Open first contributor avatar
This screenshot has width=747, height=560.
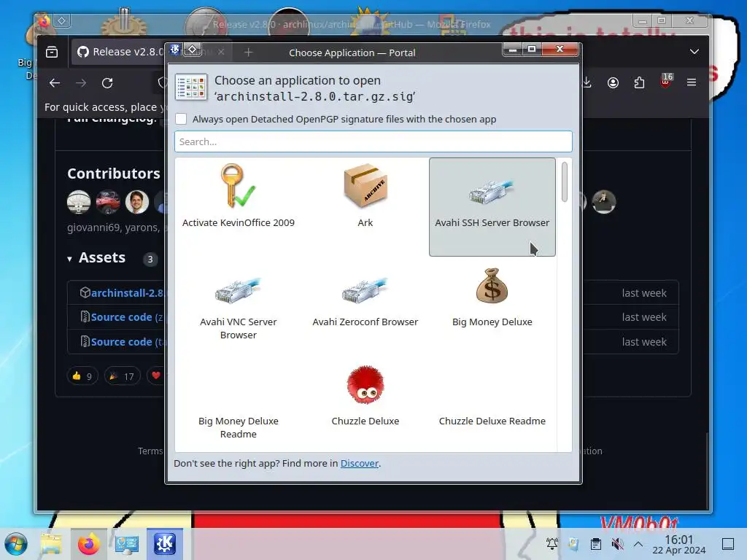click(x=79, y=201)
